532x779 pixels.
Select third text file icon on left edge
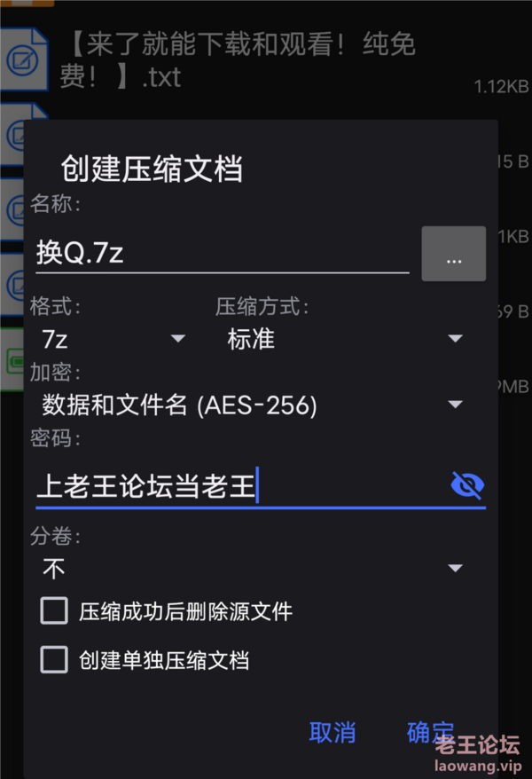coord(12,209)
